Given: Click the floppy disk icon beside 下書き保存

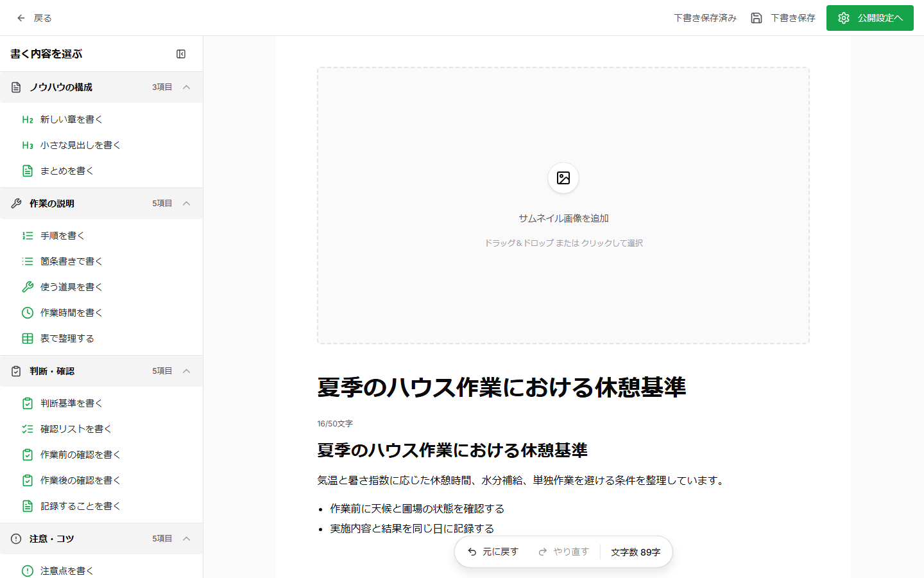Looking at the screenshot, I should pos(757,18).
